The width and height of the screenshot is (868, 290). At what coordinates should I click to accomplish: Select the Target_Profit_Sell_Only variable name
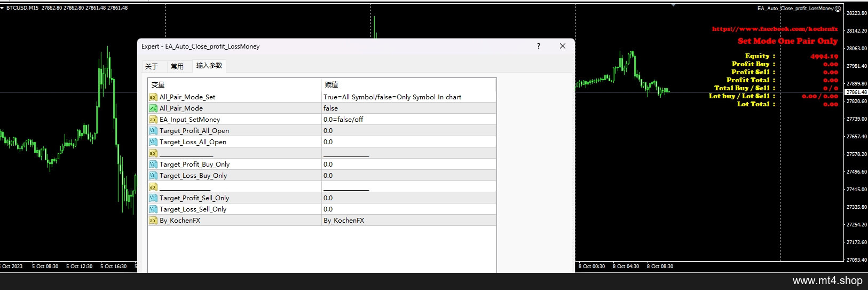point(194,198)
